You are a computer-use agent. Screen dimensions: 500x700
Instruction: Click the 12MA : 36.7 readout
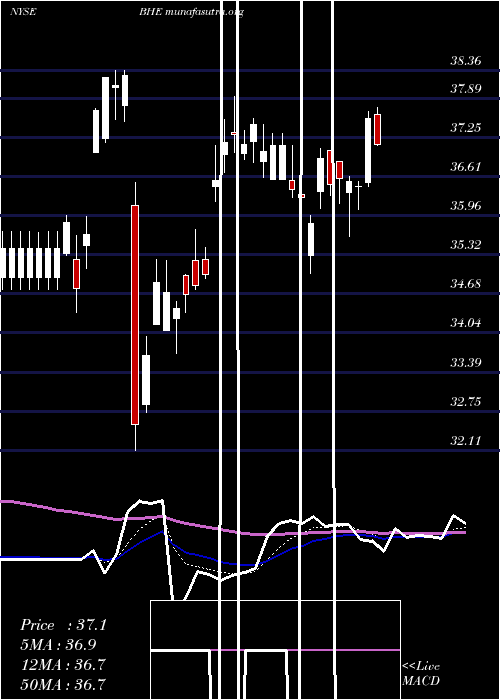pos(63,664)
